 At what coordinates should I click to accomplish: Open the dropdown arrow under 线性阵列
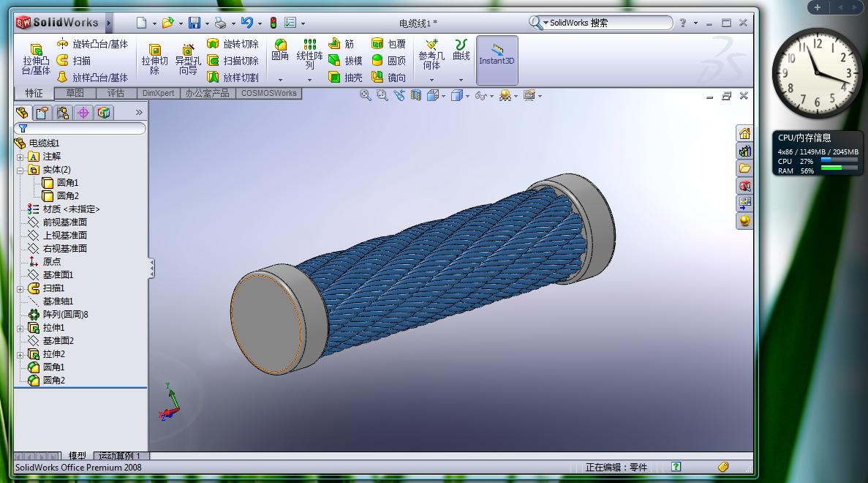pos(309,80)
